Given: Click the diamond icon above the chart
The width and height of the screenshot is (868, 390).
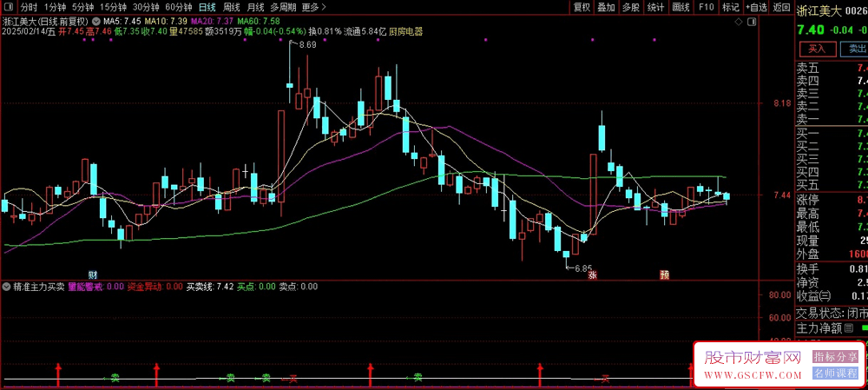Looking at the screenshot, I should pos(738,22).
